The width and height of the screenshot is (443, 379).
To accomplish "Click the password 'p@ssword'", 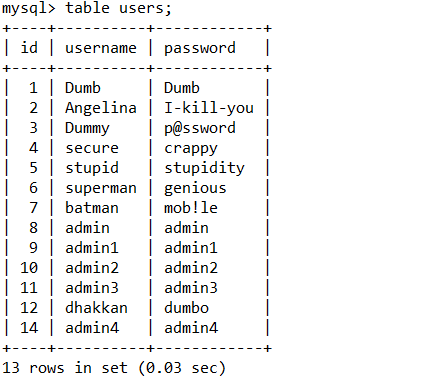I will (200, 128).
